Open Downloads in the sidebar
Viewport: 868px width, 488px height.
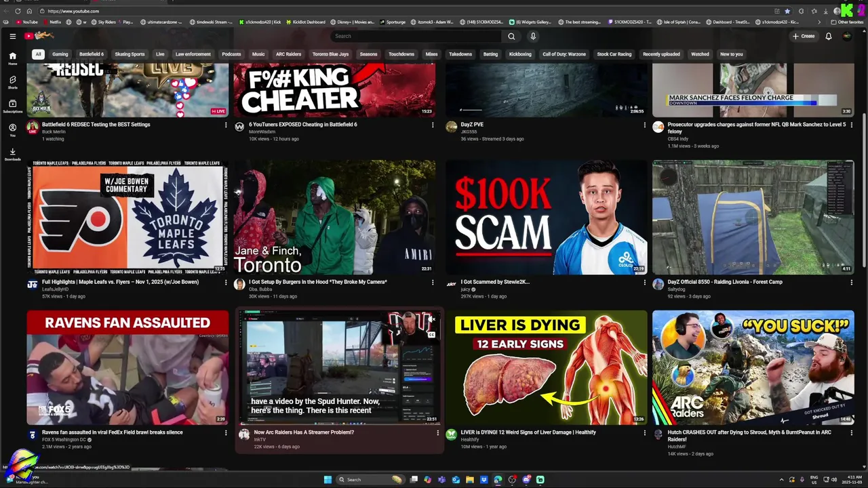tap(12, 155)
